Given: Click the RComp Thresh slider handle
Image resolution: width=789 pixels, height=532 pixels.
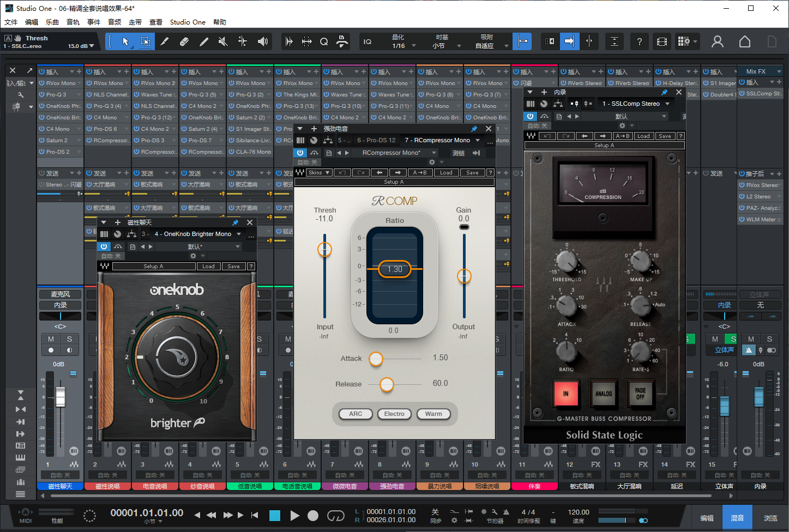Looking at the screenshot, I should [324, 250].
